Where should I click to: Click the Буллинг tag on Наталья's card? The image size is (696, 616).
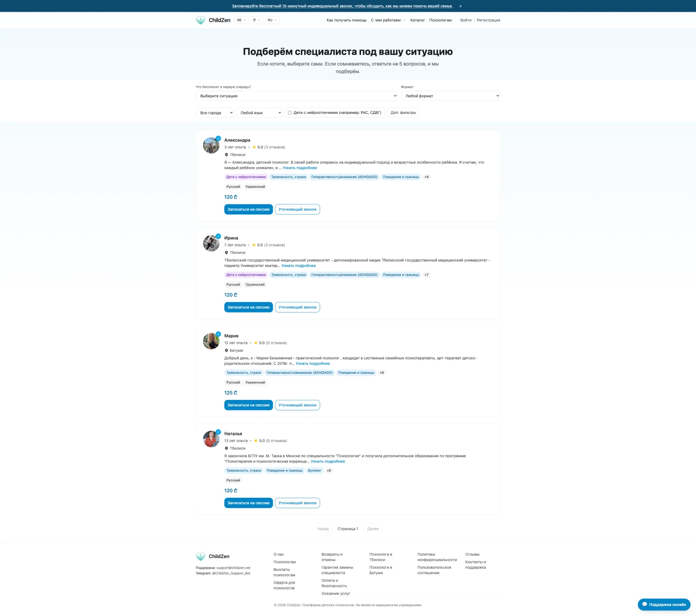pyautogui.click(x=315, y=470)
